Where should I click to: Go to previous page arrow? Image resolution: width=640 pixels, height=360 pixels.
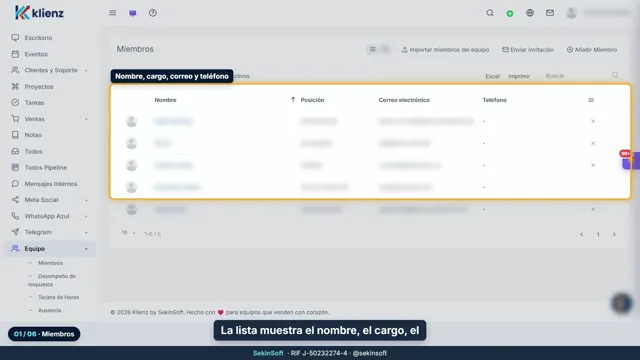tap(582, 234)
